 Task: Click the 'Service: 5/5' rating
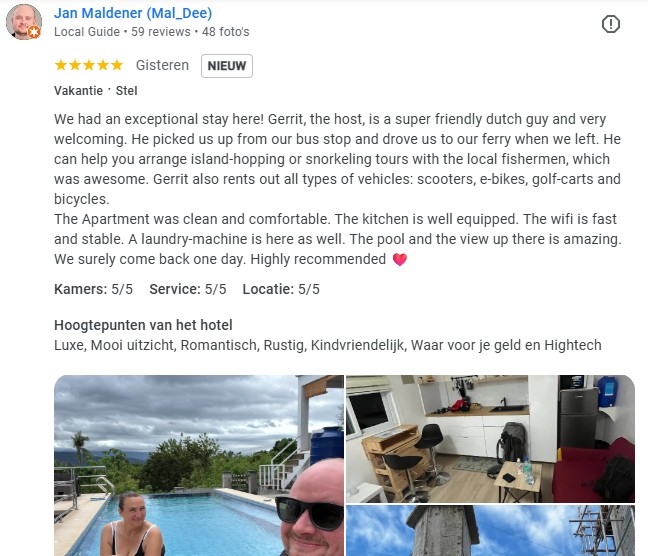(x=188, y=289)
